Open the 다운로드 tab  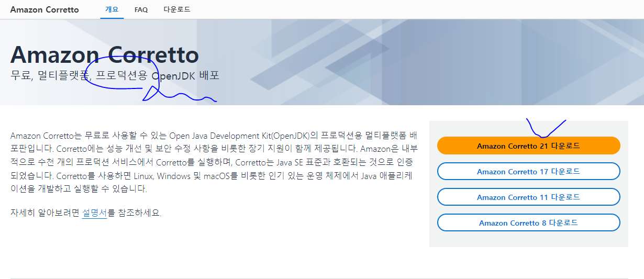(177, 9)
